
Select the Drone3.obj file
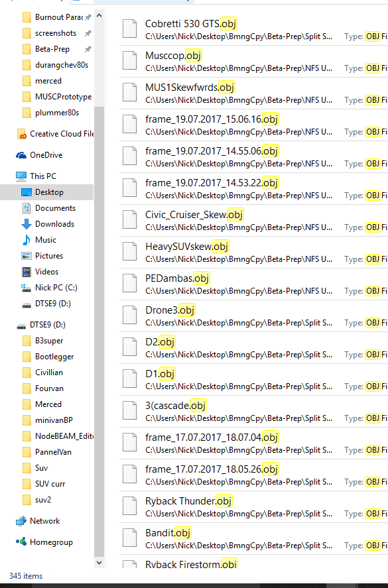tap(253, 316)
